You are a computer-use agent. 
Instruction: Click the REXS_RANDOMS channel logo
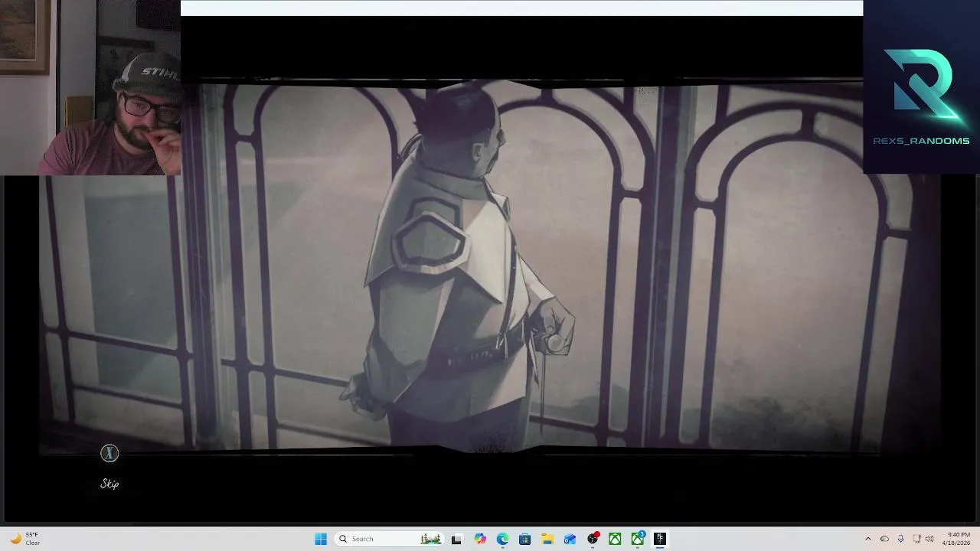pos(921,86)
